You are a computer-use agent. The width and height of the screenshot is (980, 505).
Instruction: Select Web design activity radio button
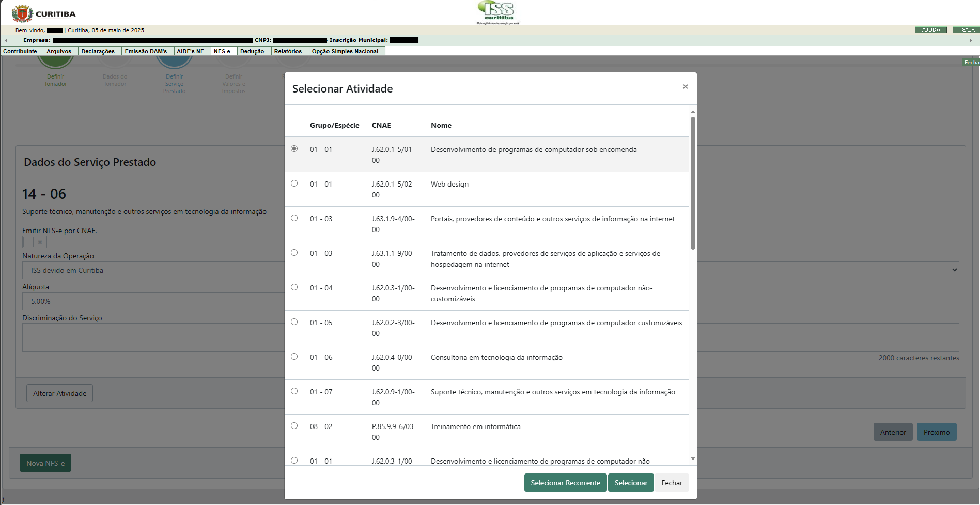294,183
